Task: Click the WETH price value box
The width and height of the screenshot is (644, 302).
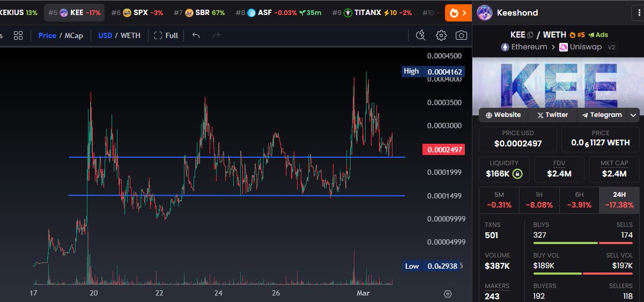Action: click(x=601, y=139)
